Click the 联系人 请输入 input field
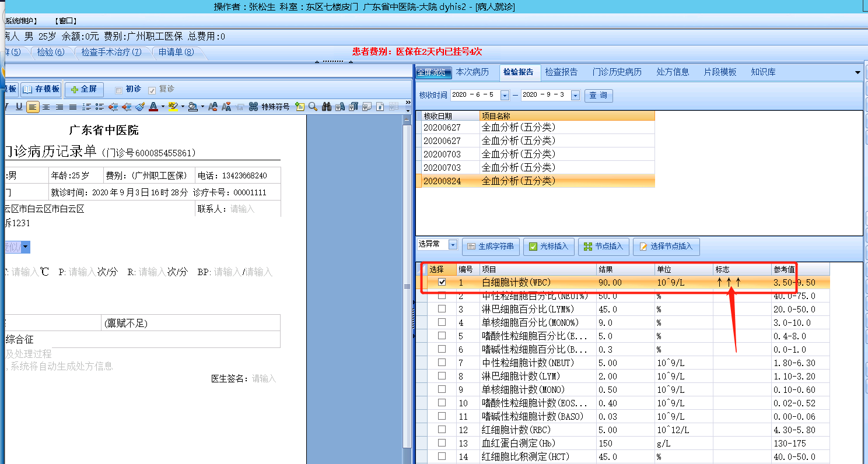The image size is (868, 464). pos(242,209)
